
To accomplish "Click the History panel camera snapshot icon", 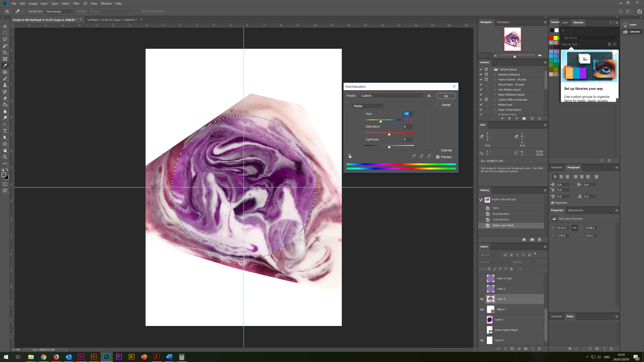I will point(532,240).
